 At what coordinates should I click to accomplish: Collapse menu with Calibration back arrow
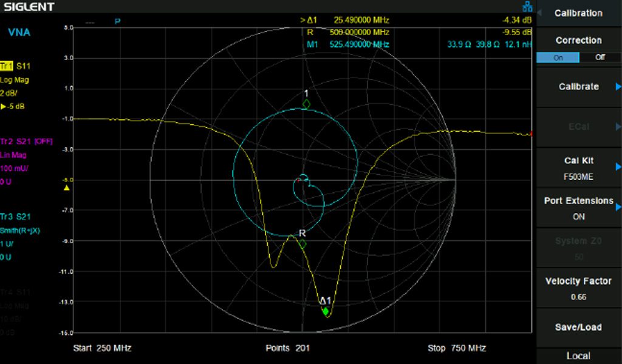[539, 13]
